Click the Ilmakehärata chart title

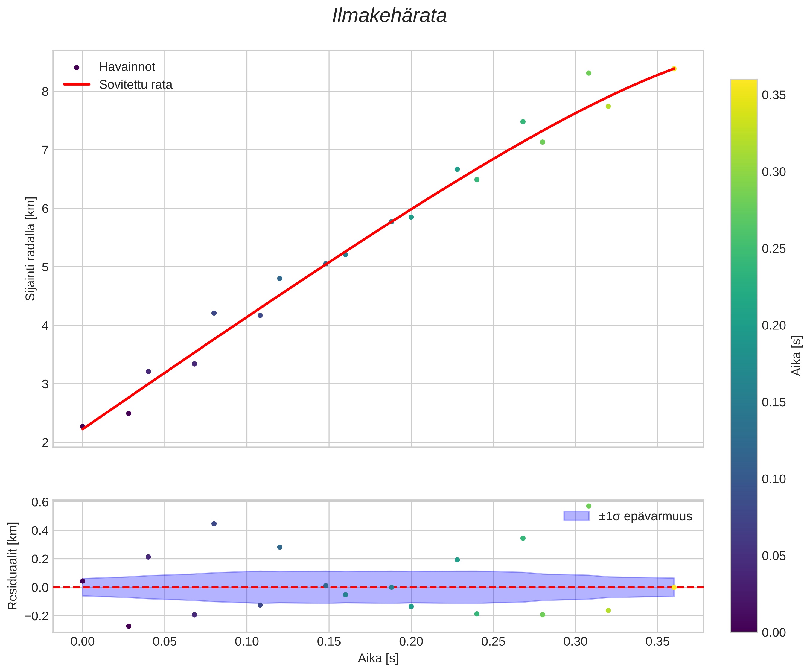389,16
